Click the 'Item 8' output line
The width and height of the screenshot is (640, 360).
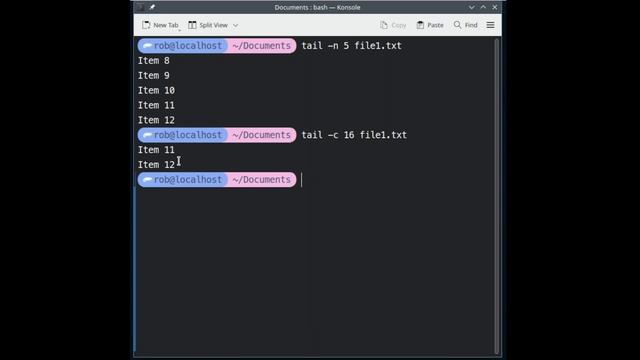pos(153,60)
